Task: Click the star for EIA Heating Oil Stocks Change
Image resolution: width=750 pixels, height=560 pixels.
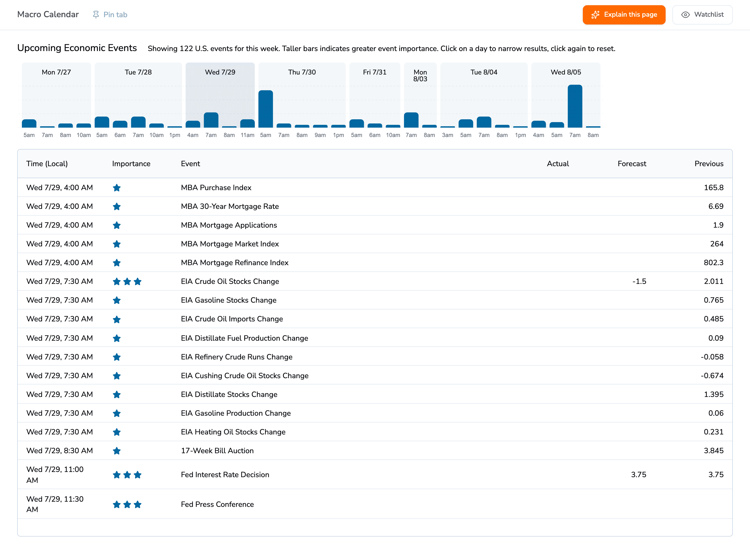Action: [117, 432]
